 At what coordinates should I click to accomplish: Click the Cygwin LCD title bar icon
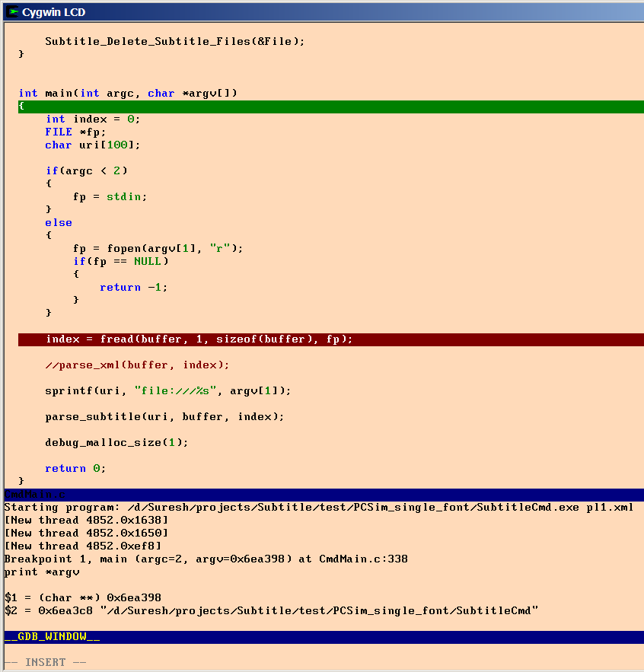pyautogui.click(x=12, y=12)
